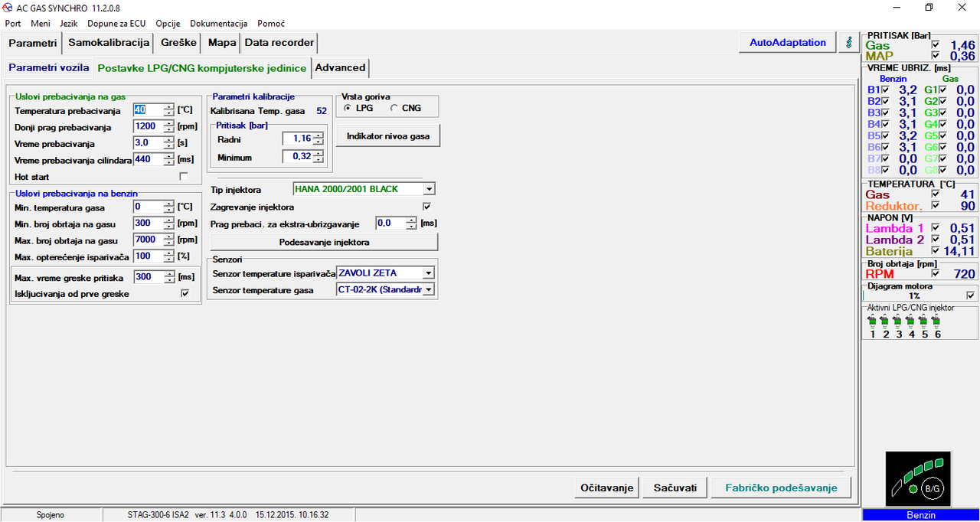Toggle the Lambda 1 voltage checkbox

[x=935, y=228]
